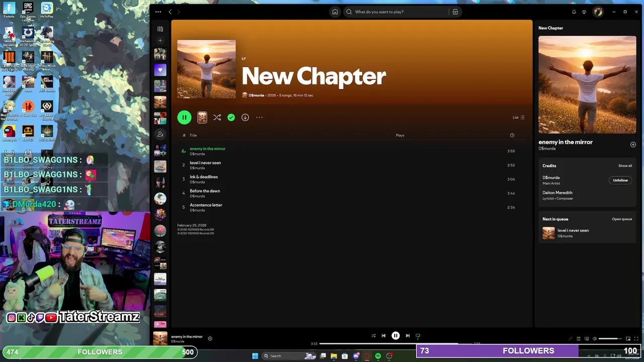
Task: Open the Windows Start menu
Action: pyautogui.click(x=255, y=356)
